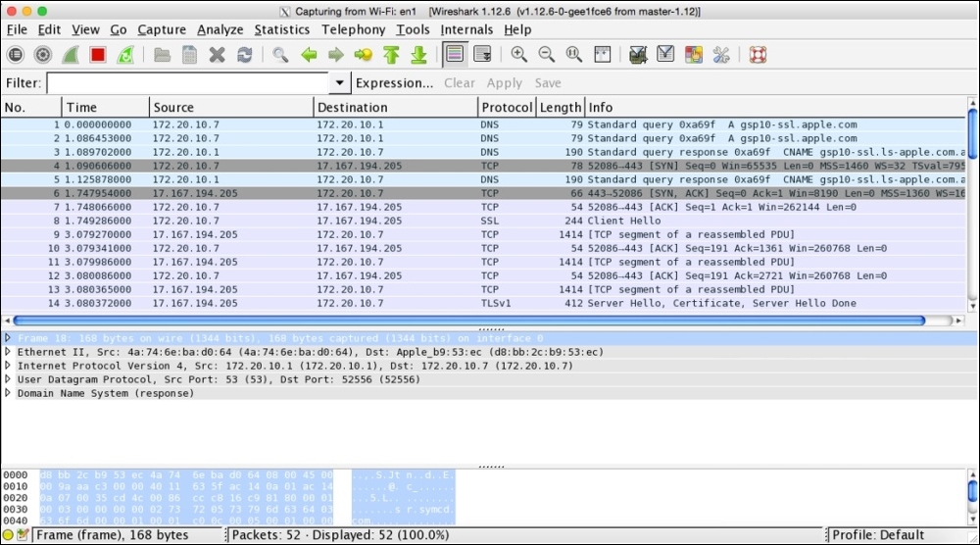Sort by the Time column header
The image size is (980, 545).
(106, 108)
